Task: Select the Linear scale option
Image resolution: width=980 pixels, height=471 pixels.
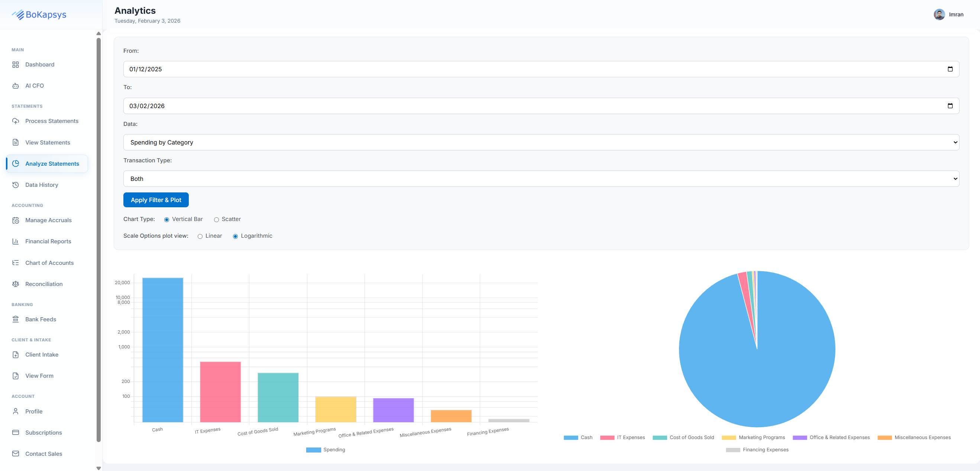Action: (x=200, y=237)
